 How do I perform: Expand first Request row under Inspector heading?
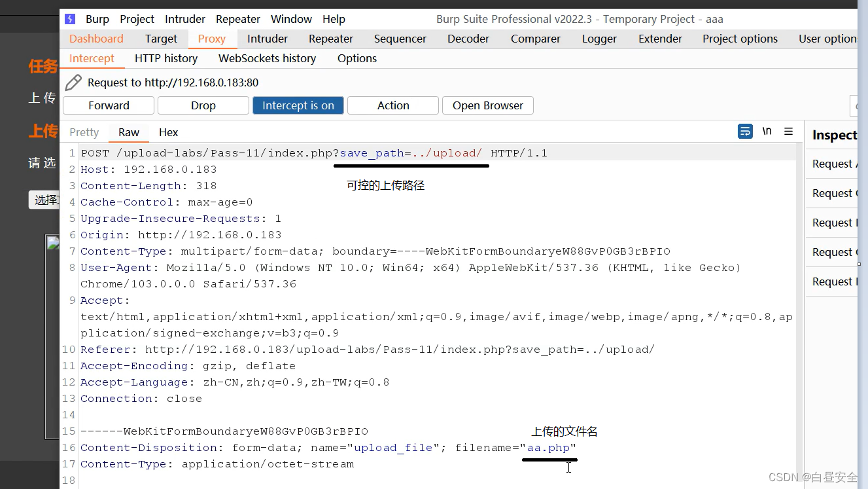832,164
